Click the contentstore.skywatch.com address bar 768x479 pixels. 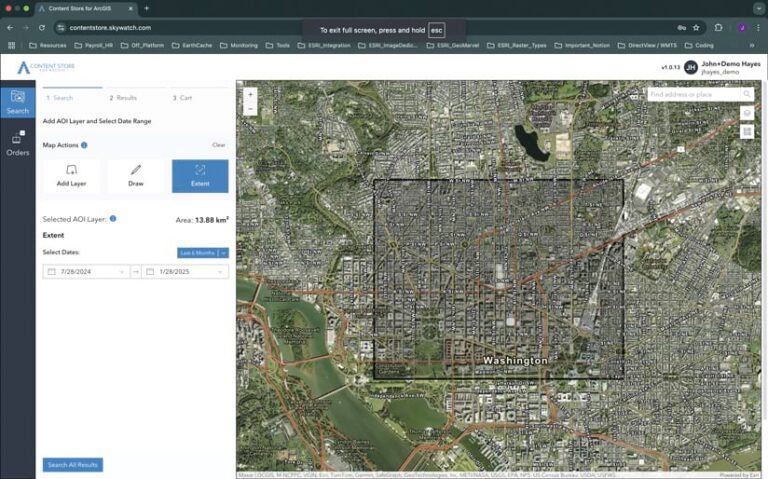[110, 28]
